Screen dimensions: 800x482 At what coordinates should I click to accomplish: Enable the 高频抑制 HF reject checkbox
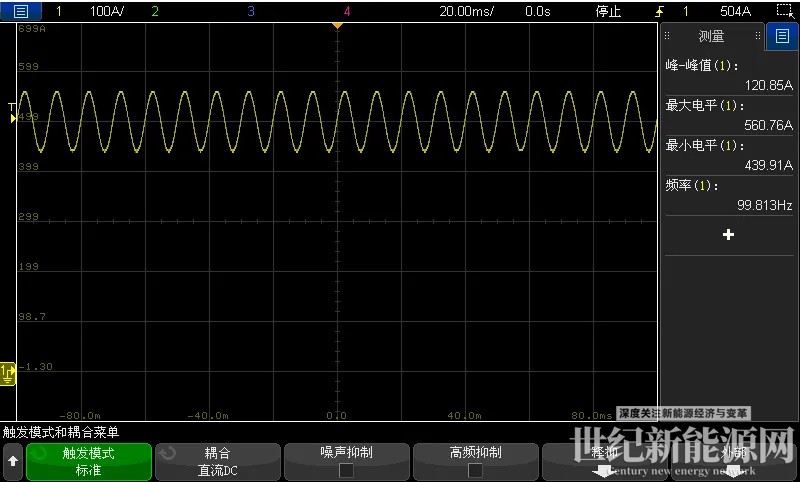tap(475, 470)
